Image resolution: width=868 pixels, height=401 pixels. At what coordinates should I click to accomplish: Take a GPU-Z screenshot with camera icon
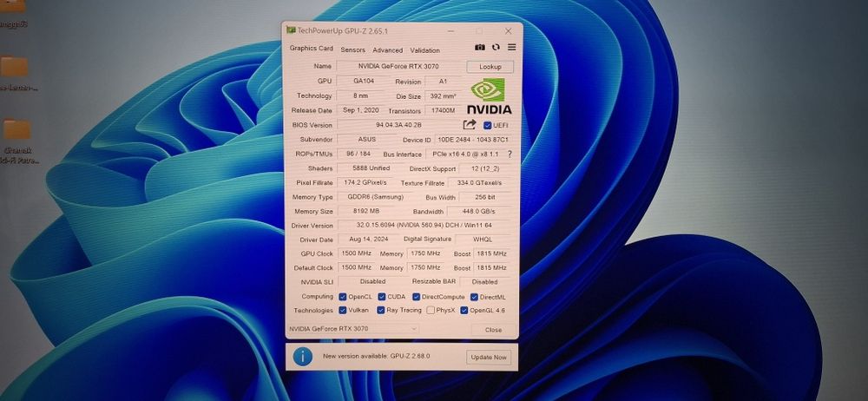coord(480,48)
